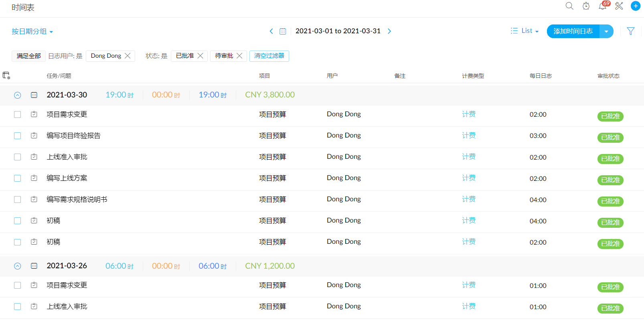
Task: Open dropdown arrow beside 添加时间日志
Action: click(606, 31)
